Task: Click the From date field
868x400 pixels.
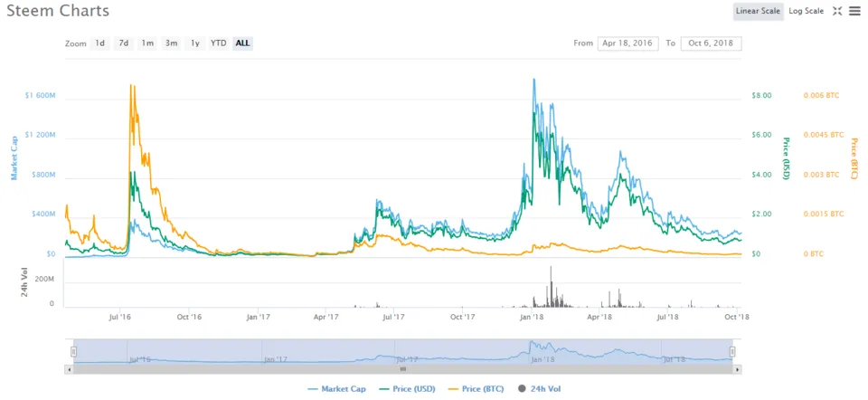Action: [627, 43]
